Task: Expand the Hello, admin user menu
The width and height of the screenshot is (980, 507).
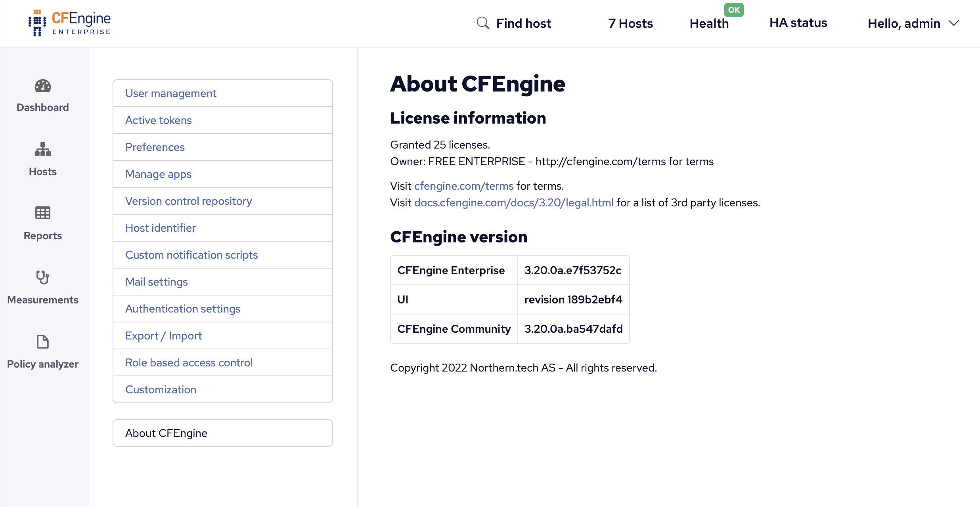Action: click(913, 23)
